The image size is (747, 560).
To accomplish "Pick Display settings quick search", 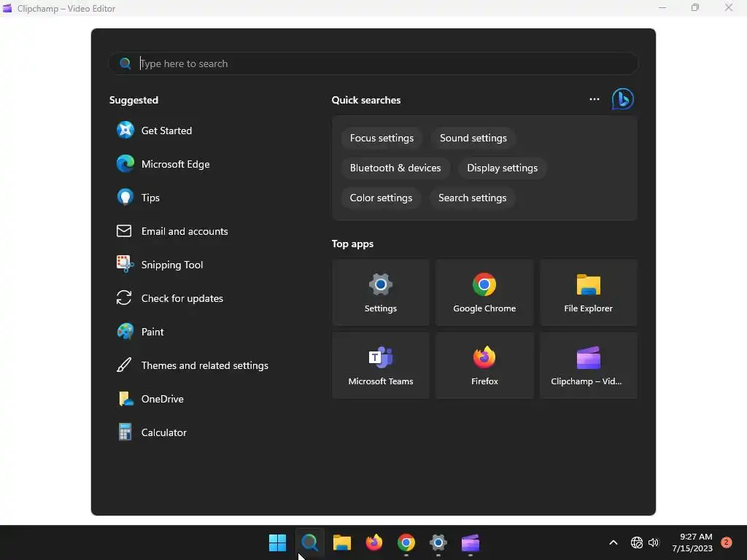I will click(x=502, y=168).
